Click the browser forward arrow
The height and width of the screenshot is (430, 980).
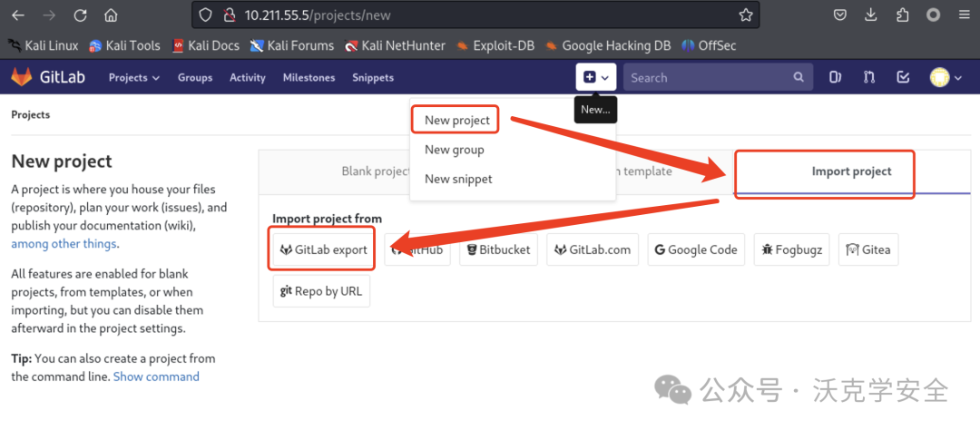tap(49, 15)
